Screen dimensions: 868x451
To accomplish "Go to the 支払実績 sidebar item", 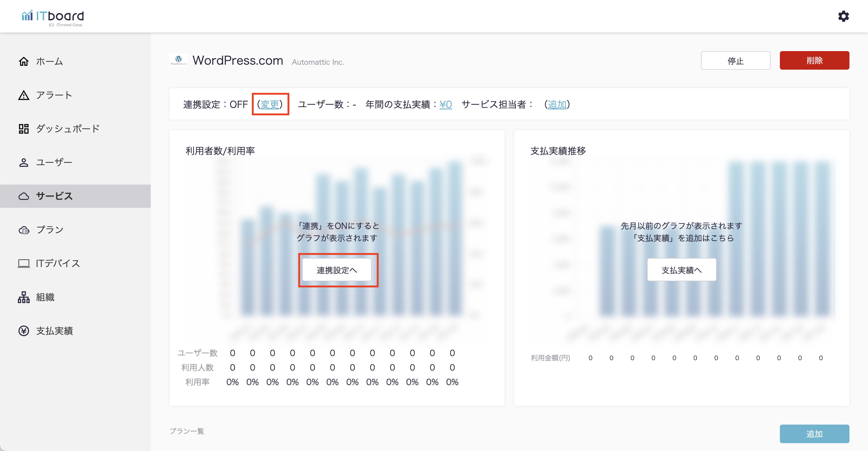I will (55, 331).
